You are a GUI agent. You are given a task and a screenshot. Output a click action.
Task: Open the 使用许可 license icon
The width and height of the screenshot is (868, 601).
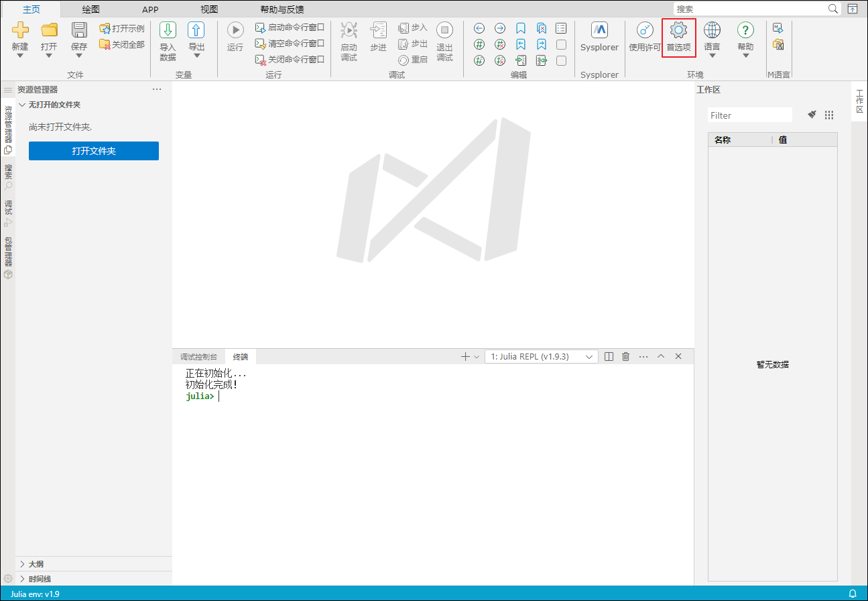click(645, 38)
